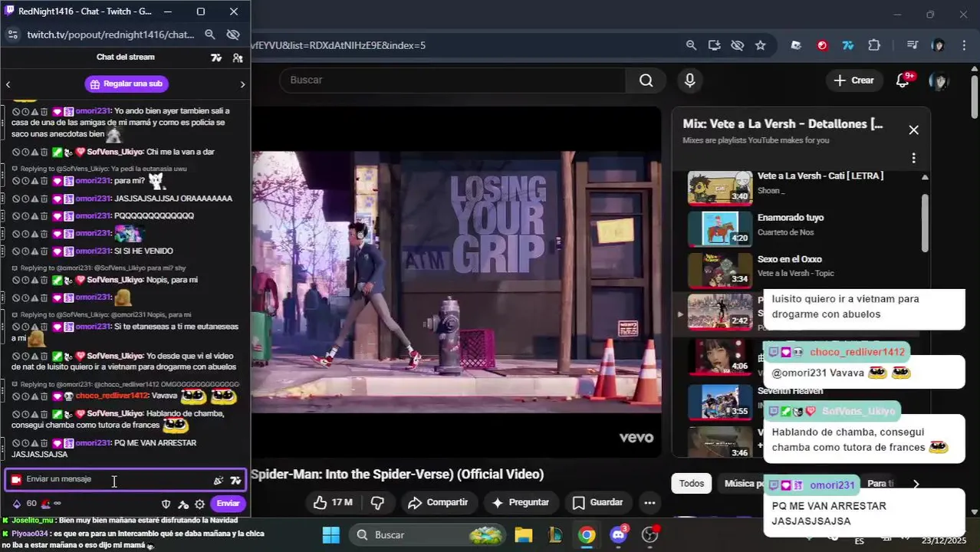Open Chrome three-dot menu in YouTube window
Screen dimensions: 980x552
pos(964,45)
